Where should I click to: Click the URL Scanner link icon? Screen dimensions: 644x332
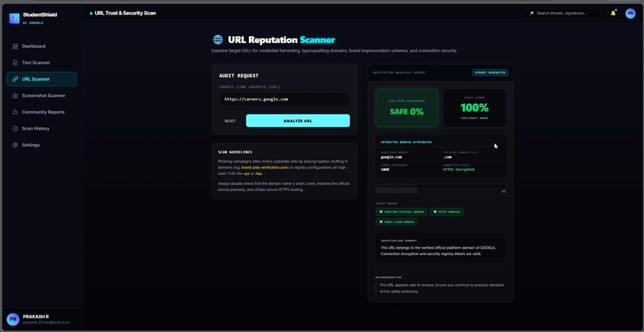coord(15,79)
